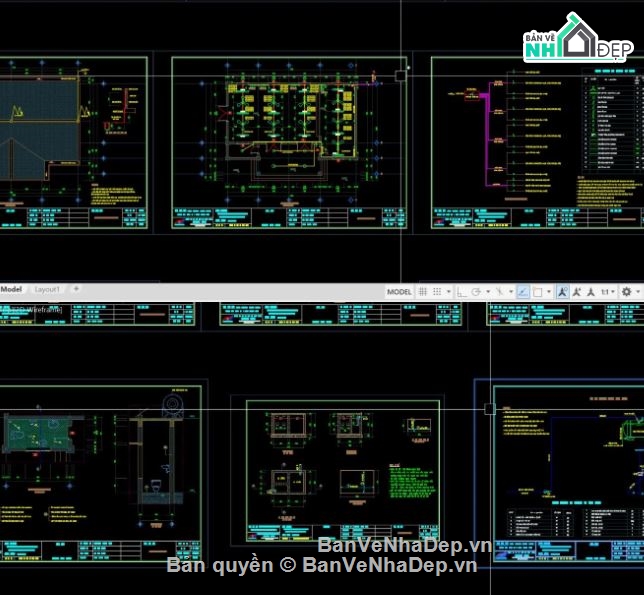This screenshot has height=595, width=644.
Task: Toggle show annotation objects icon
Action: [x=562, y=292]
